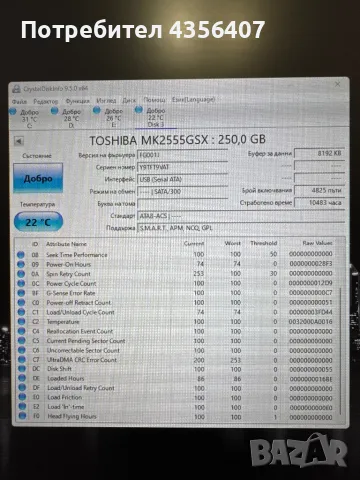Select the Disk Shift attribute name
Viewport: 360px width, 480px height.
[x=59, y=369]
